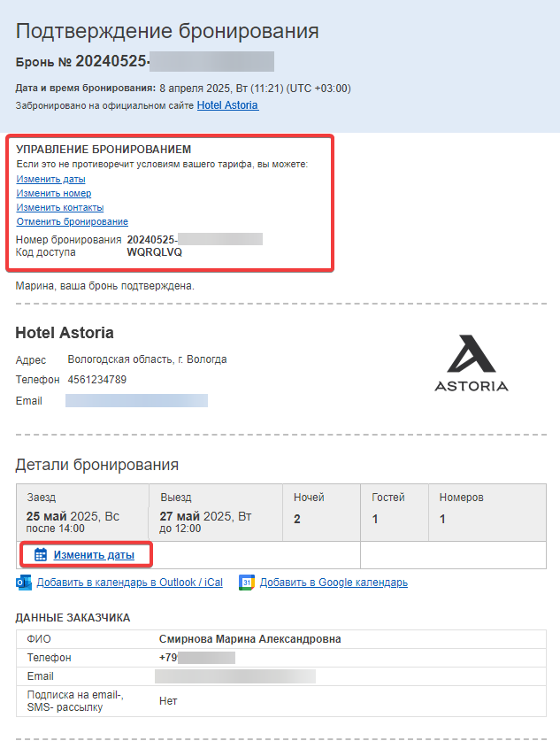Click the customer name 'Смирнова Марина Александровна'

(249, 639)
